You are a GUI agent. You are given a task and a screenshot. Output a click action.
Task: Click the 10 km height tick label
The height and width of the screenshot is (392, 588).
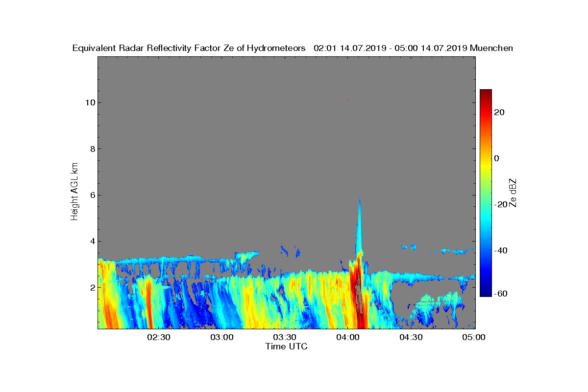90,102
